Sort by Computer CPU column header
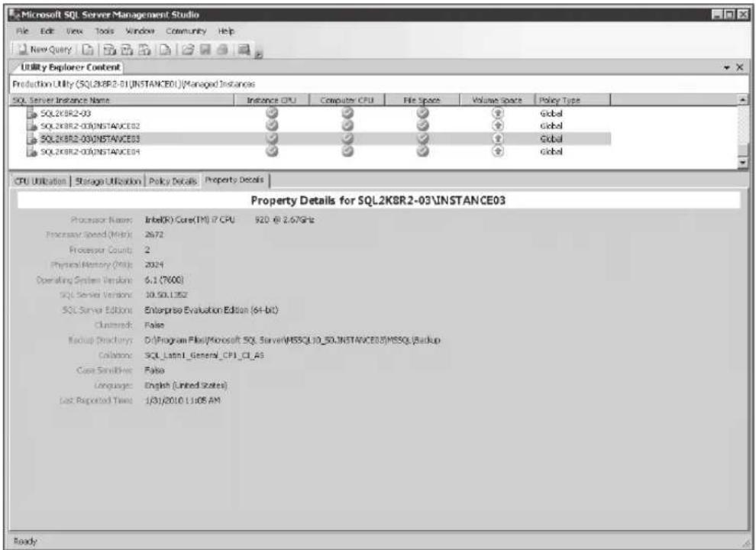 (347, 100)
